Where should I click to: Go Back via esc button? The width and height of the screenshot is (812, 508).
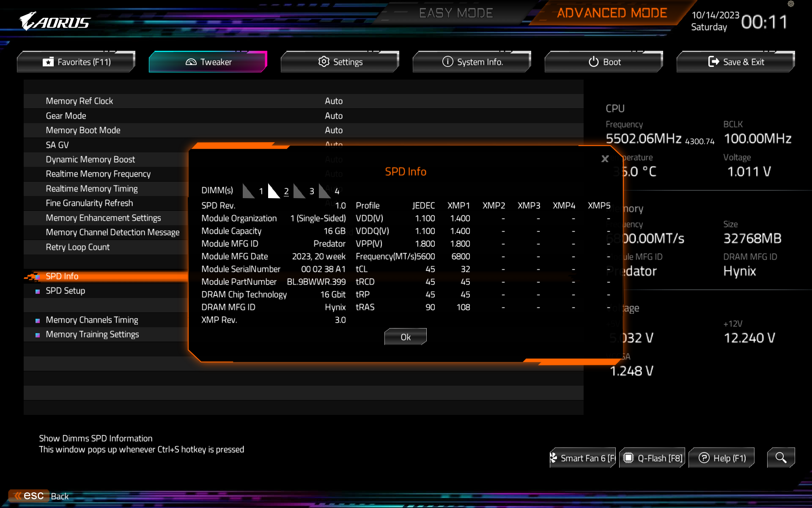coord(39,496)
